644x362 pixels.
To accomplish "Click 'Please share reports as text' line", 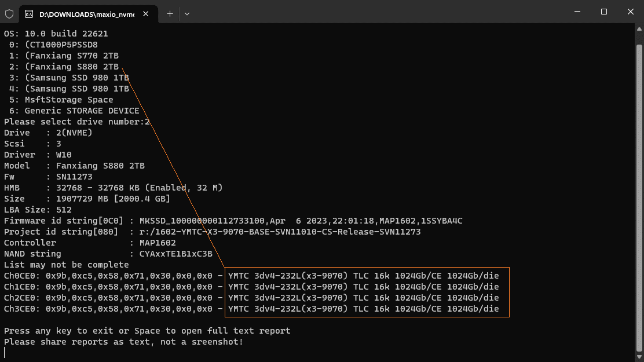I will tap(123, 342).
